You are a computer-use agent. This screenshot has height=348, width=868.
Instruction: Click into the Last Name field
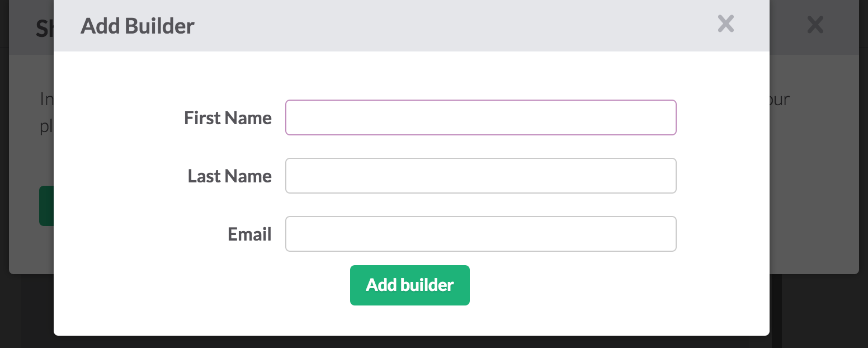[480, 176]
